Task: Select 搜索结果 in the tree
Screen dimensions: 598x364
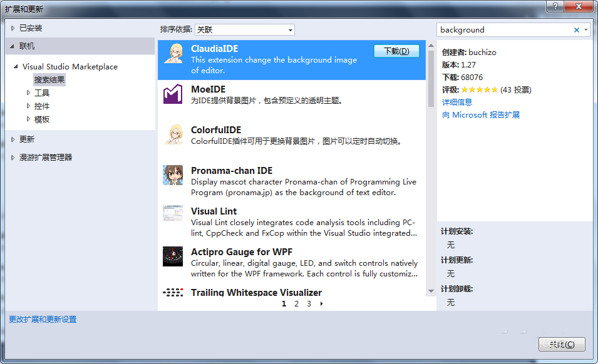Action: coord(49,80)
